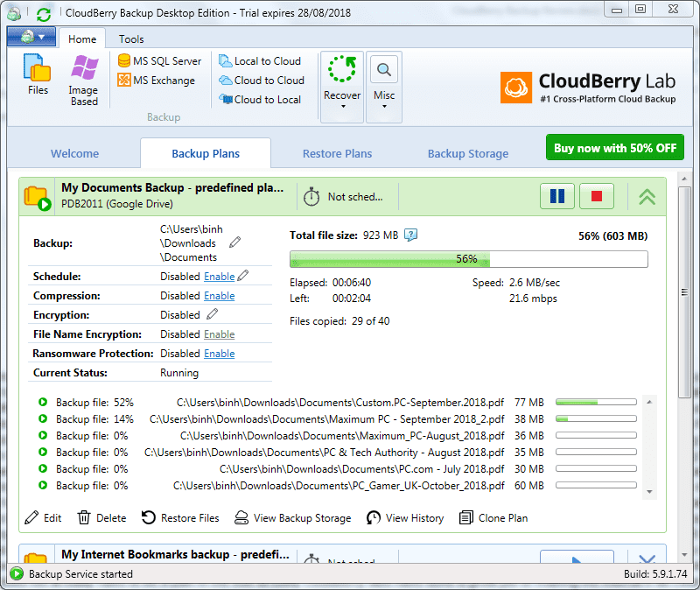This screenshot has height=590, width=700.
Task: Click the main panel vertical scrollbar thumb
Action: click(x=684, y=292)
